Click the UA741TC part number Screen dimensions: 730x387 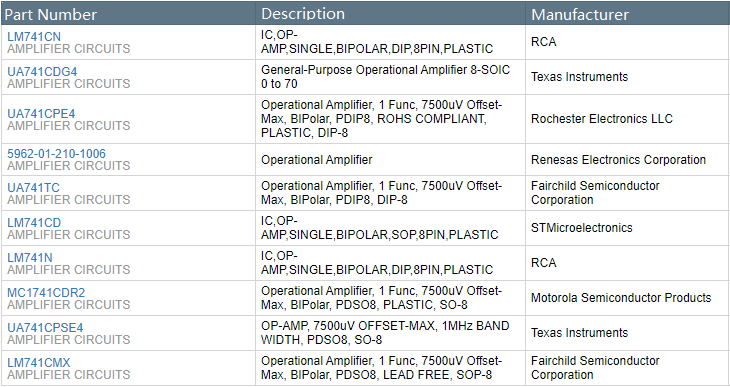pyautogui.click(x=33, y=188)
